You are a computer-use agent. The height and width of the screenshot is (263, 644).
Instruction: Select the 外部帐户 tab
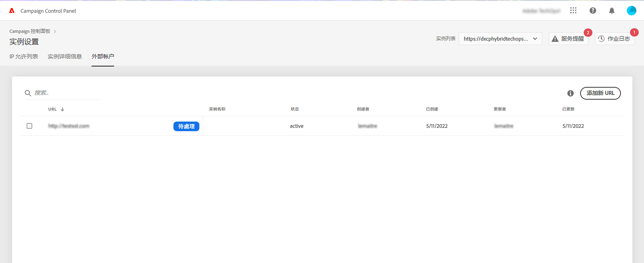click(103, 57)
